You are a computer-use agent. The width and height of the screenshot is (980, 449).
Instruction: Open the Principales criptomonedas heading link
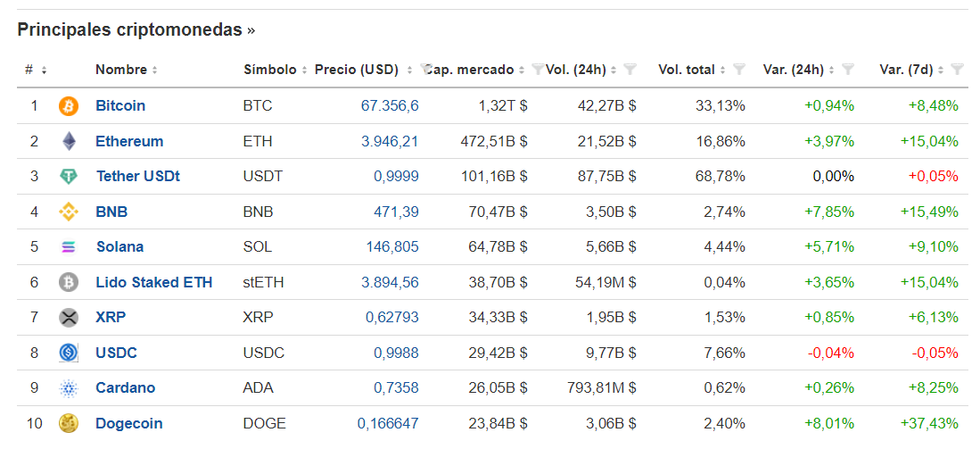click(136, 30)
